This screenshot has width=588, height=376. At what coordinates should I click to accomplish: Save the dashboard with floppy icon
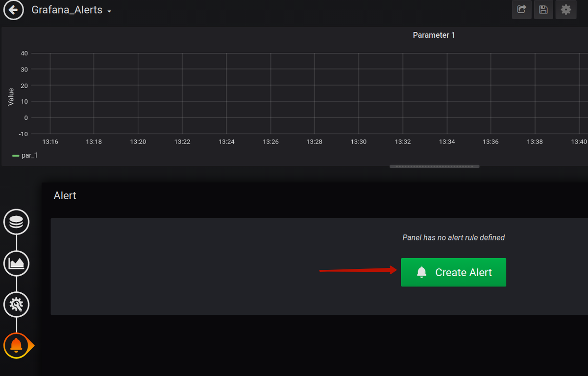click(543, 10)
